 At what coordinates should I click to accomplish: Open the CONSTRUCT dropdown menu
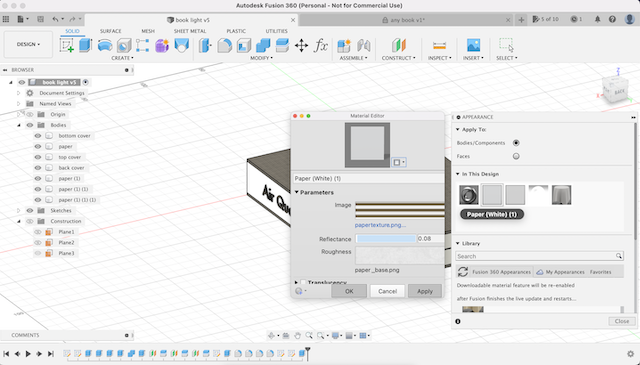pyautogui.click(x=398, y=58)
